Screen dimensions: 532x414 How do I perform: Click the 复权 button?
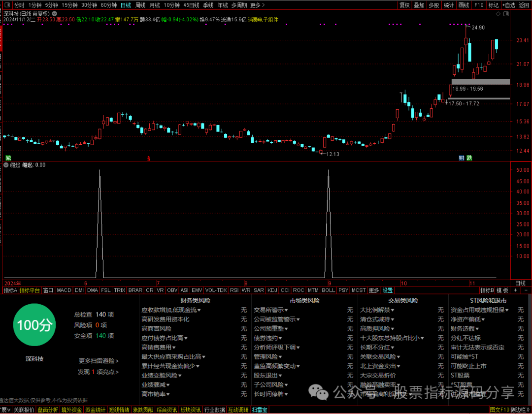point(404,5)
